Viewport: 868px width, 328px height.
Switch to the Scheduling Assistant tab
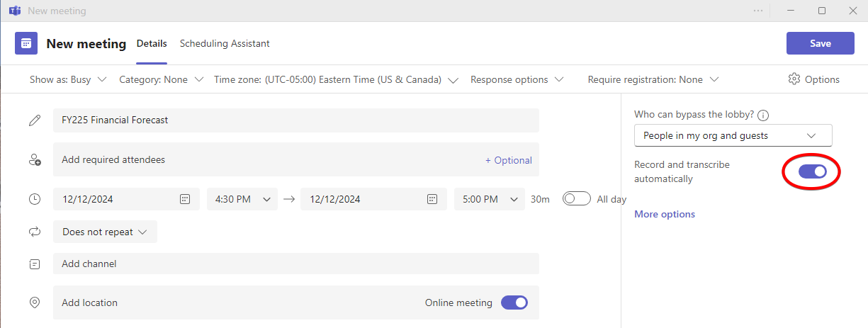click(x=225, y=43)
